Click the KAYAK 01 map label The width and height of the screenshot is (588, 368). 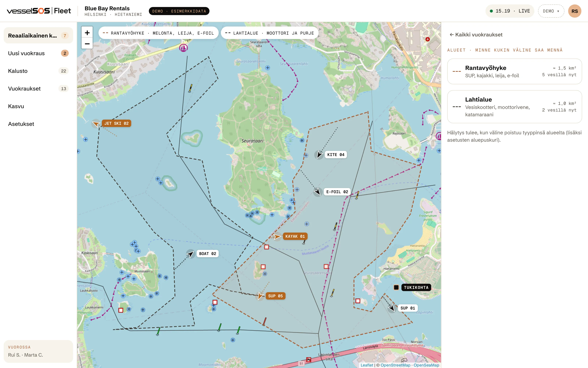pyautogui.click(x=295, y=236)
